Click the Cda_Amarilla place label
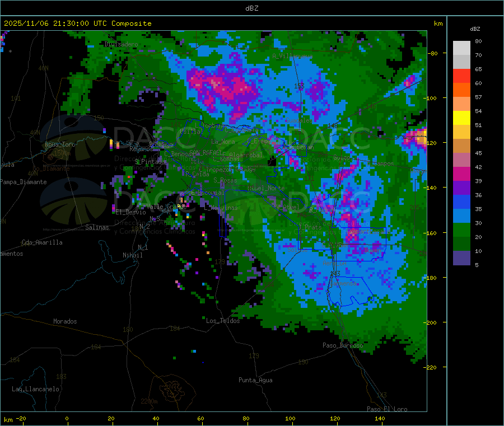Screen dimensions: 504x426 point(42,242)
